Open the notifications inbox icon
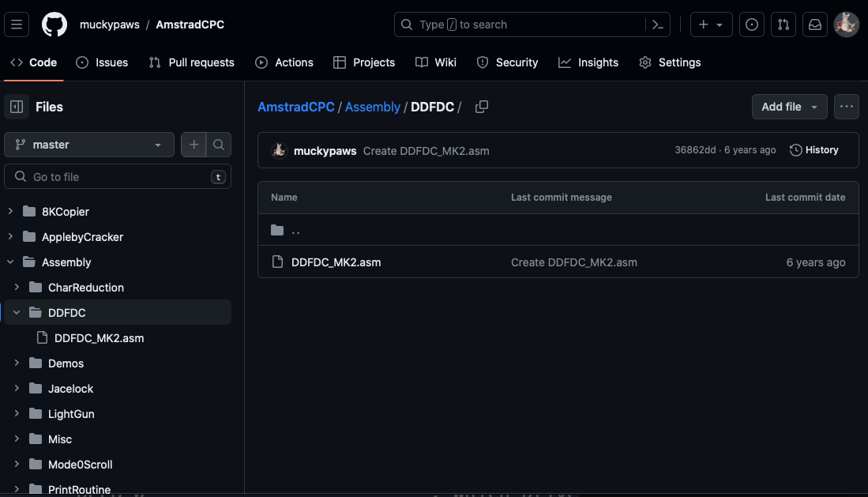The width and height of the screenshot is (868, 497). 815,24
